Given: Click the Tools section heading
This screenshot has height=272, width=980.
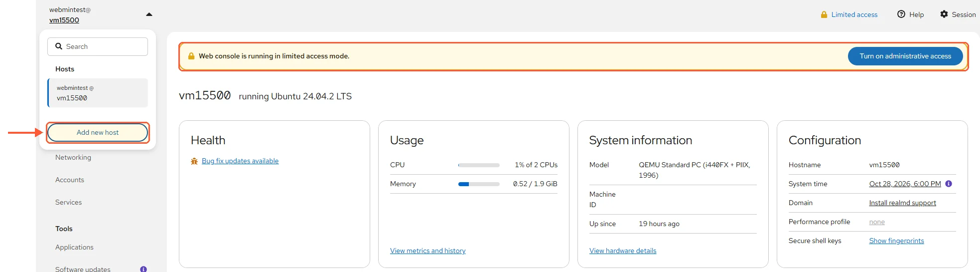Looking at the screenshot, I should [x=64, y=229].
